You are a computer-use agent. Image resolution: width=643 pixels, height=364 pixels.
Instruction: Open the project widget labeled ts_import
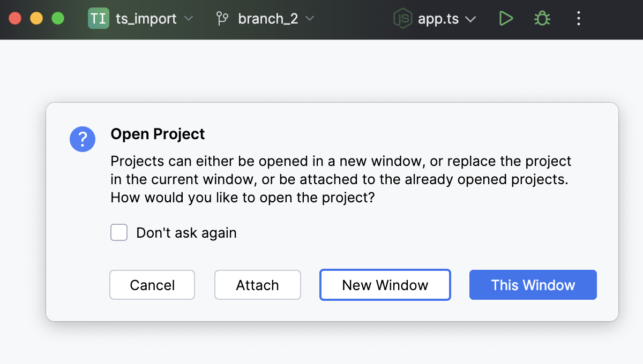pyautogui.click(x=146, y=18)
